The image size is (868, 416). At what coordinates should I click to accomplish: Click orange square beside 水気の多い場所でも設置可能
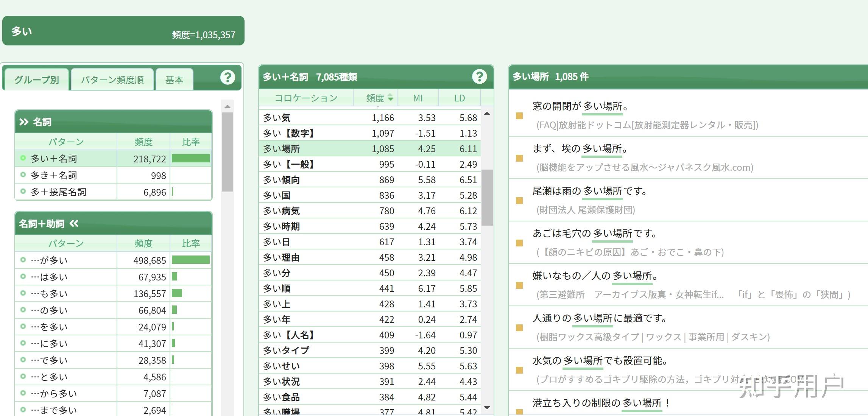point(519,370)
